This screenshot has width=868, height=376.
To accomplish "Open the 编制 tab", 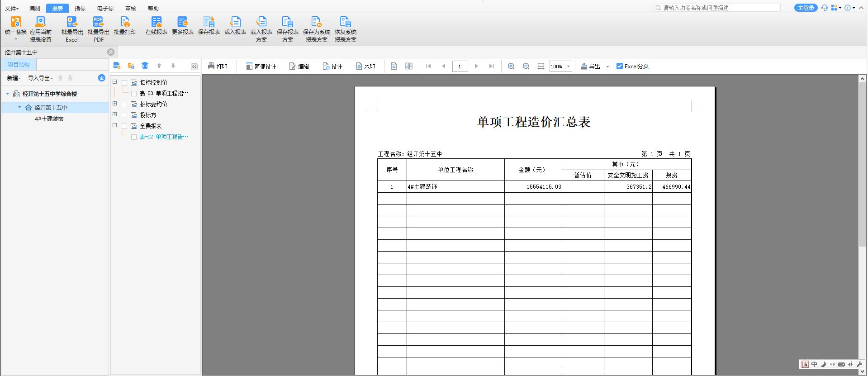I will coord(35,8).
